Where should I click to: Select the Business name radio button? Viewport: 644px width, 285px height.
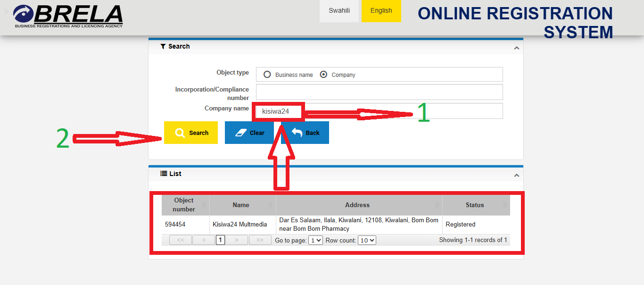tap(267, 75)
